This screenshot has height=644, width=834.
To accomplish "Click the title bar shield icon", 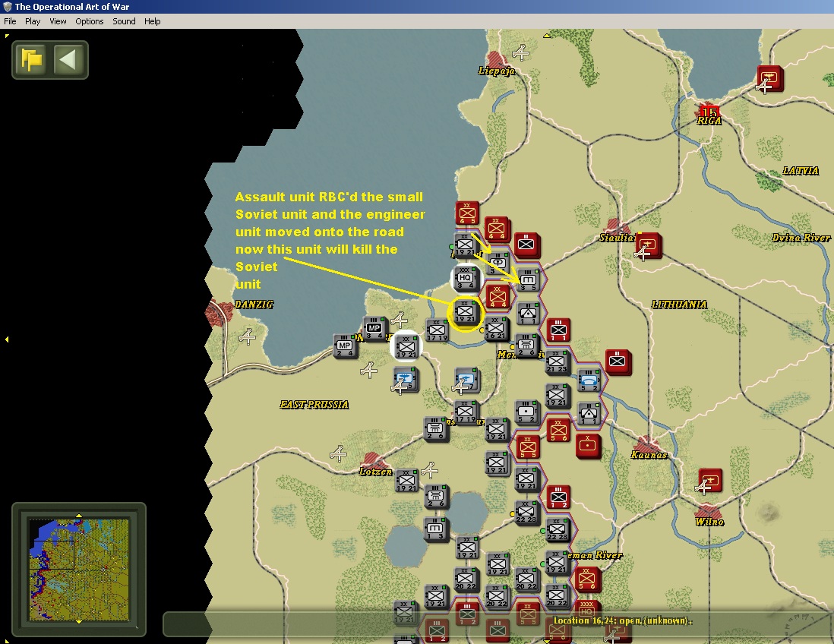I will coord(8,6).
